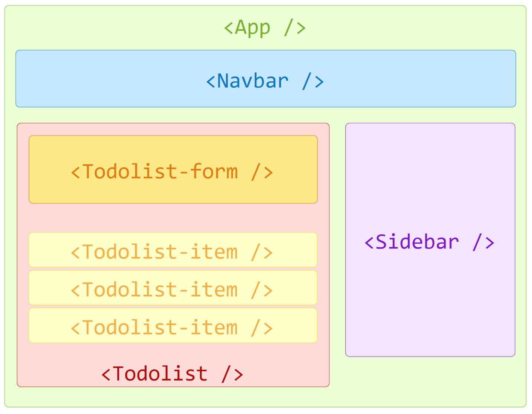This screenshot has height=414, width=532.
Task: Click the word "form" in Todolist-form
Action: [214, 172]
